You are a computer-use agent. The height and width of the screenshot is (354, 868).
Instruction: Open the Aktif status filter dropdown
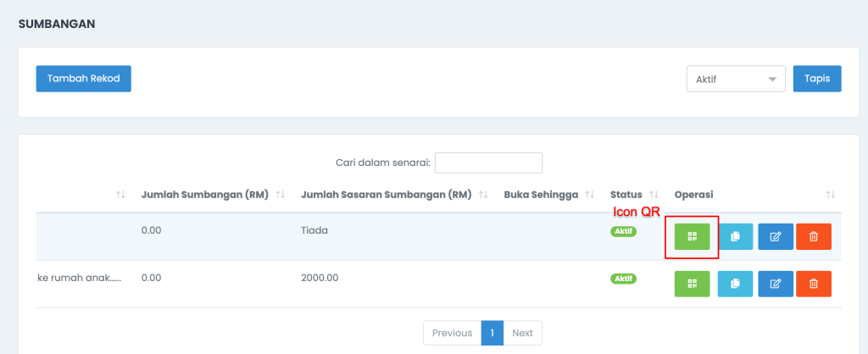coord(736,79)
